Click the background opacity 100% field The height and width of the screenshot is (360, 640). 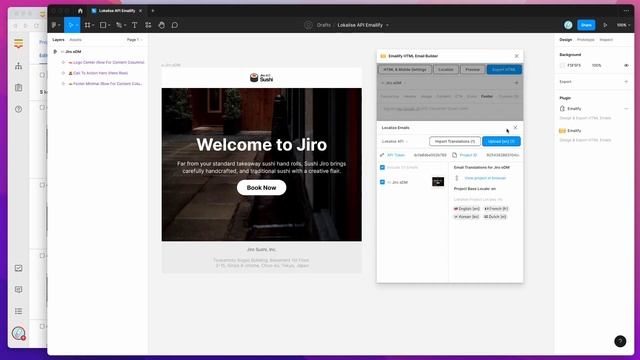[596, 65]
